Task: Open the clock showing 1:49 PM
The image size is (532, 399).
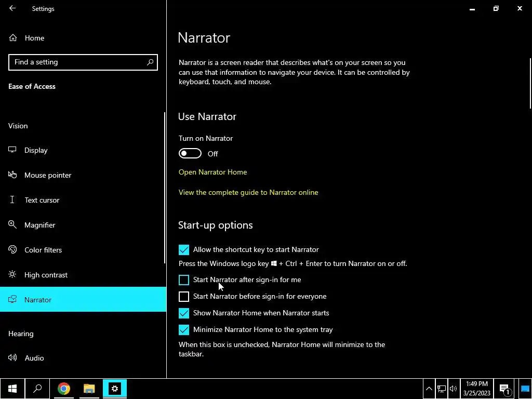Action: pyautogui.click(x=477, y=389)
